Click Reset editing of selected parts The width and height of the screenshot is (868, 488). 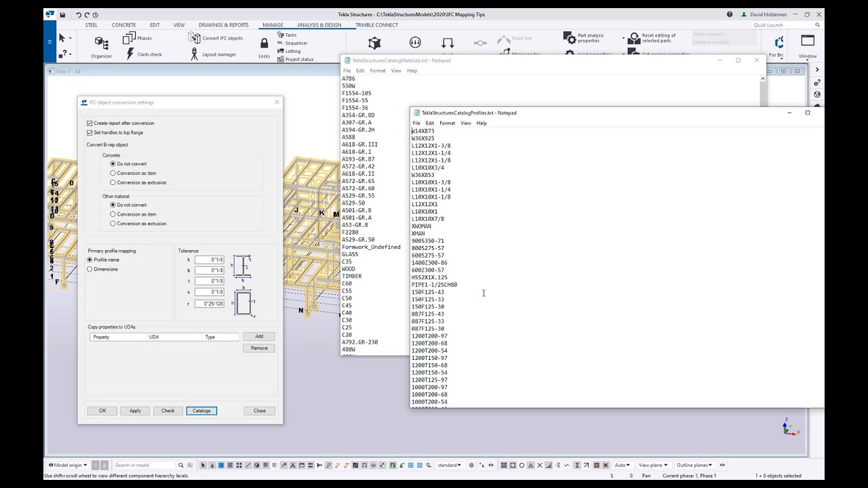pyautogui.click(x=651, y=38)
